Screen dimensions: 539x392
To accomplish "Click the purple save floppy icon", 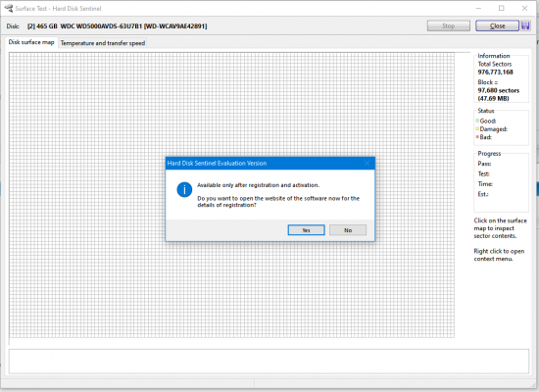I will tap(525, 25).
